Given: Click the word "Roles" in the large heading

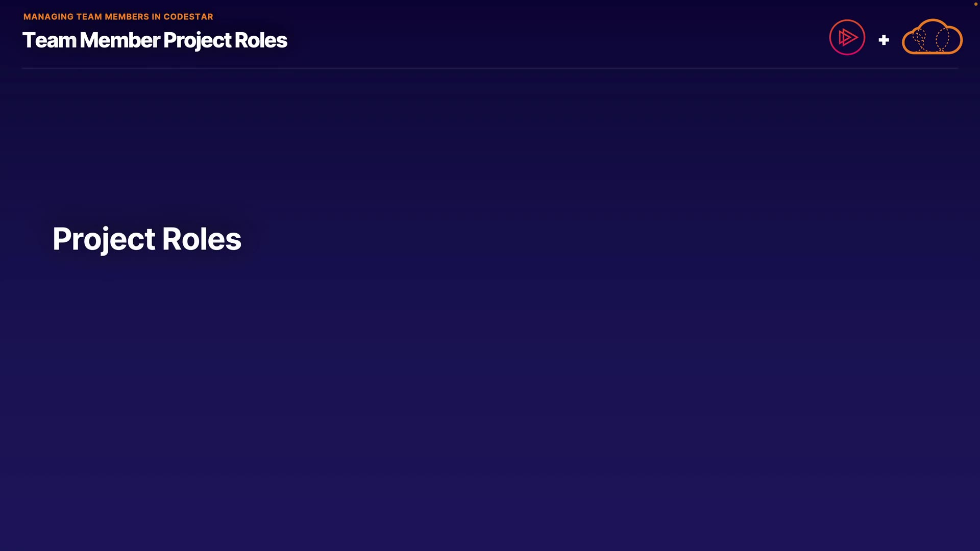Looking at the screenshot, I should click(x=202, y=239).
